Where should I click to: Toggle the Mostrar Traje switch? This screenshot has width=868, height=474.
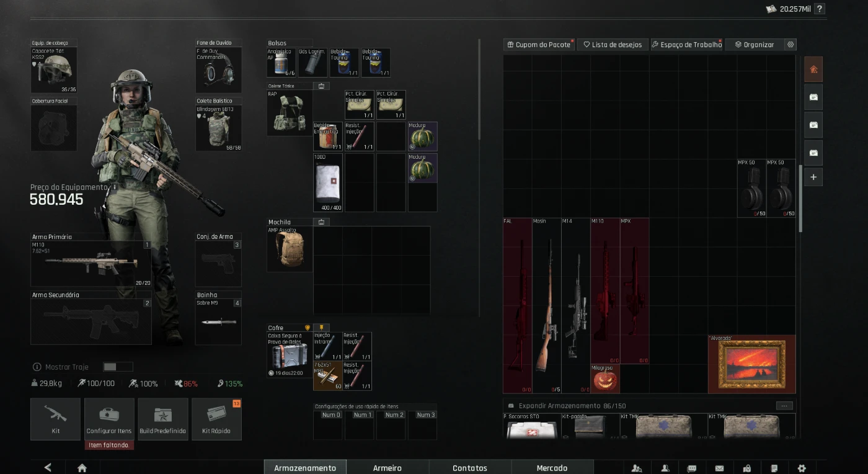click(x=118, y=367)
